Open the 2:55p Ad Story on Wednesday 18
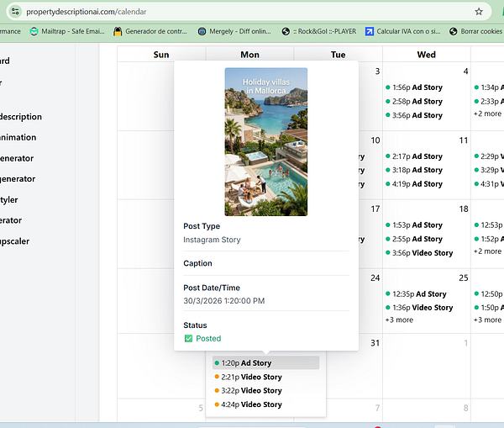Screen dimensions: 504x428 pos(414,239)
